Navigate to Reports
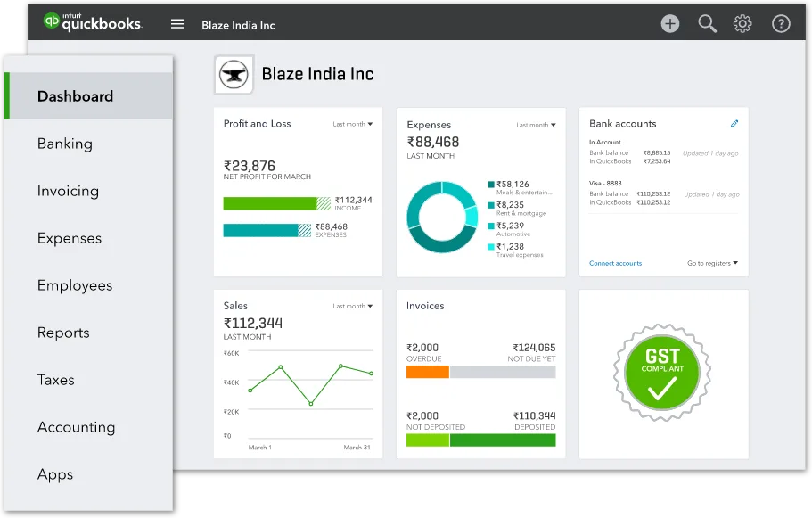Screen dimensions: 812x518 point(63,333)
